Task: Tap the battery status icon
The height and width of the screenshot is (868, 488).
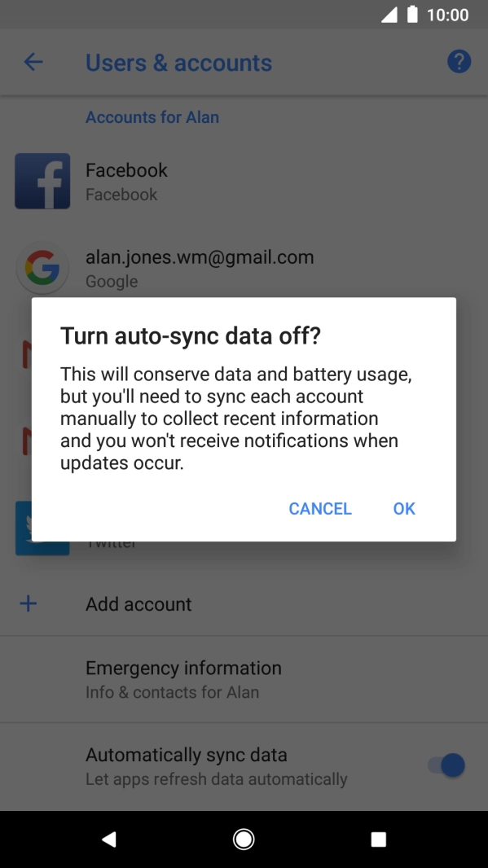Action: pyautogui.click(x=412, y=15)
